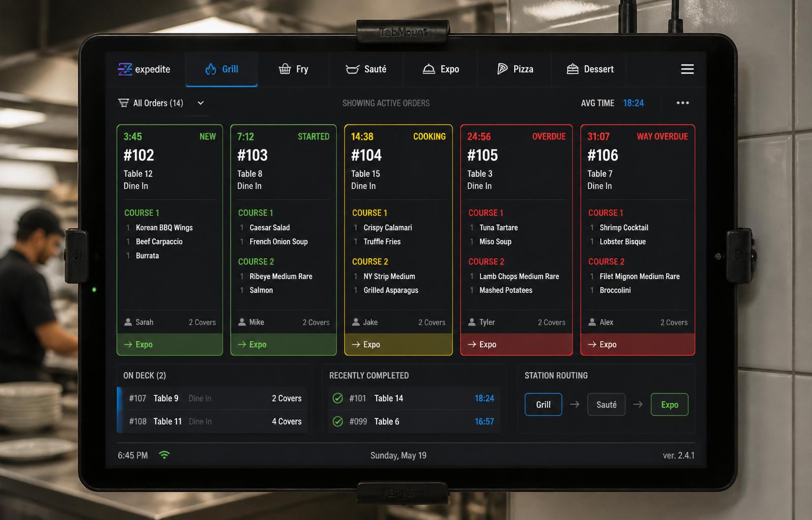The height and width of the screenshot is (520, 812).
Task: Click the AVG TIME 18:24 value
Action: (633, 103)
